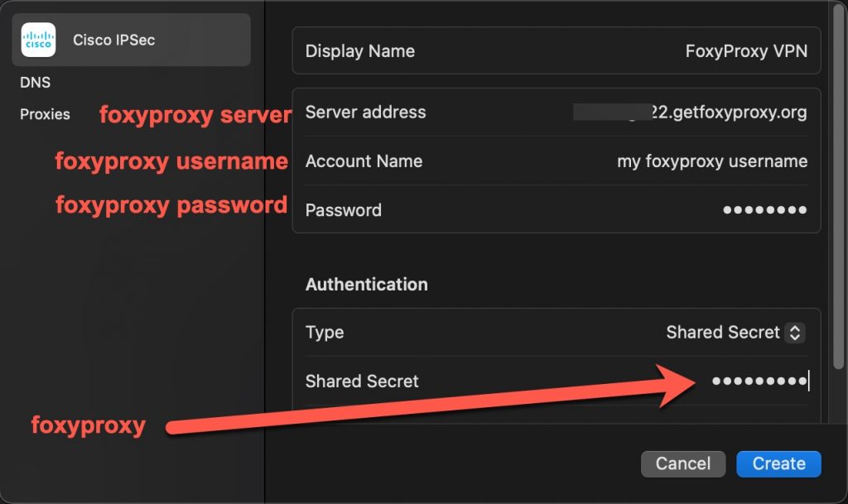Click the Cisco logo icon
This screenshot has height=504, width=848.
click(x=38, y=40)
